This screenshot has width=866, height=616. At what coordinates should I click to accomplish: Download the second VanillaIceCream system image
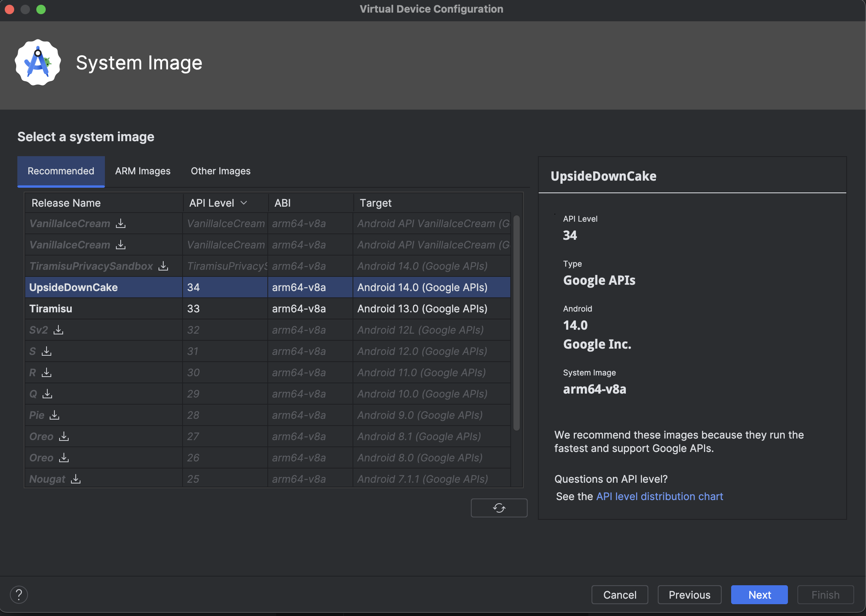coord(121,245)
